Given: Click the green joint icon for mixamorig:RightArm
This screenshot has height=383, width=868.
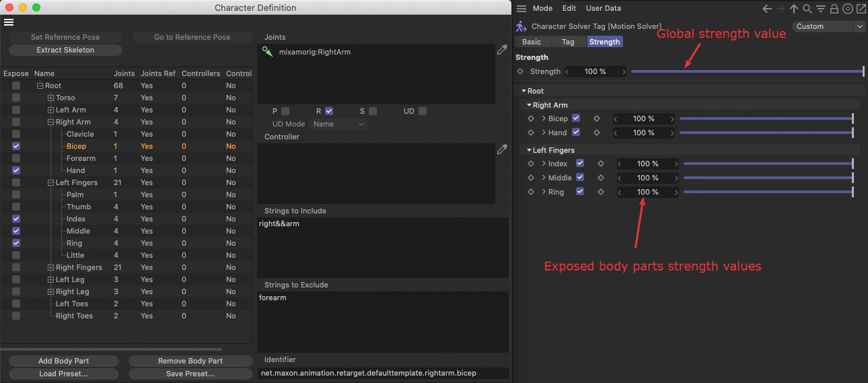Looking at the screenshot, I should pos(268,52).
